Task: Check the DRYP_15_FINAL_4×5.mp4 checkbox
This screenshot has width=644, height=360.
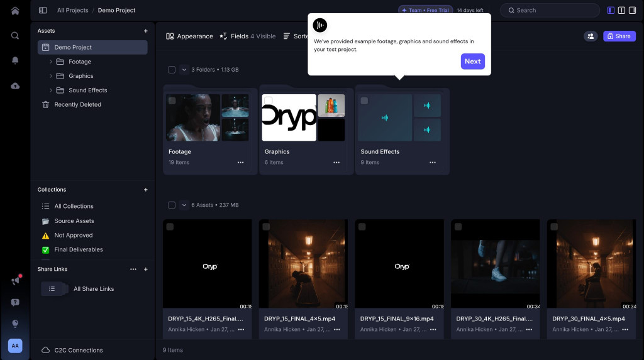Action: click(266, 227)
